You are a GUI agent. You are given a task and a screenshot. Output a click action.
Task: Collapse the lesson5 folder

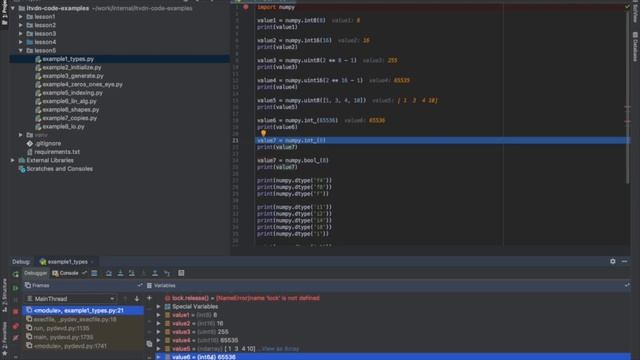pyautogui.click(x=21, y=51)
